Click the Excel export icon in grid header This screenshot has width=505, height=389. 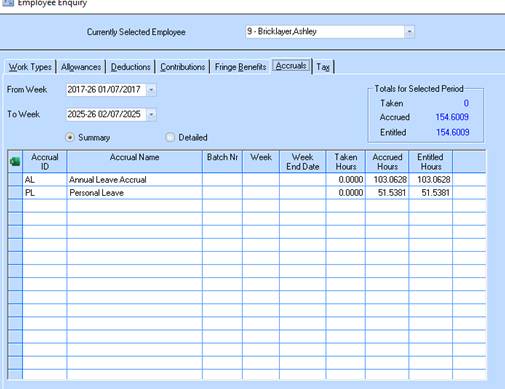pyautogui.click(x=15, y=162)
